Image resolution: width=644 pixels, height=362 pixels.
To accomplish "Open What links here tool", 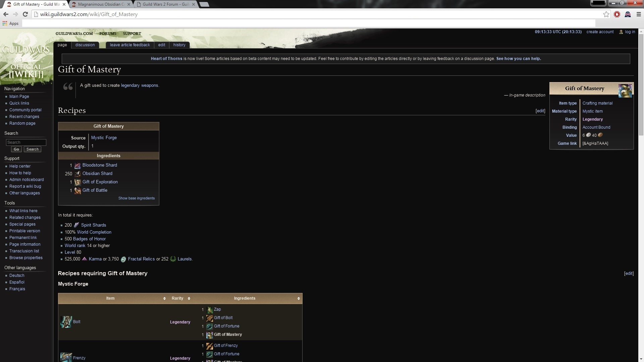I will pyautogui.click(x=23, y=211).
